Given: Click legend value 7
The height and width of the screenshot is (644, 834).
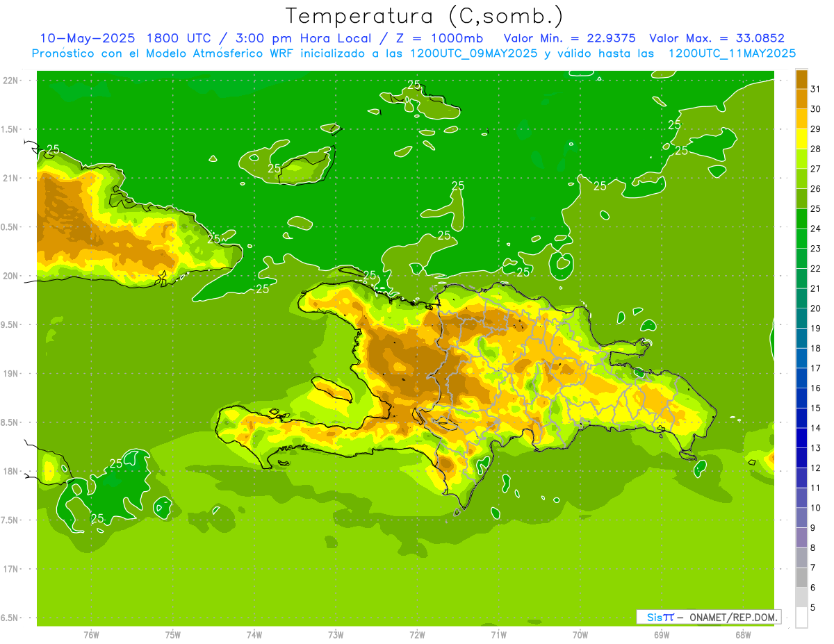Looking at the screenshot, I should [x=813, y=568].
